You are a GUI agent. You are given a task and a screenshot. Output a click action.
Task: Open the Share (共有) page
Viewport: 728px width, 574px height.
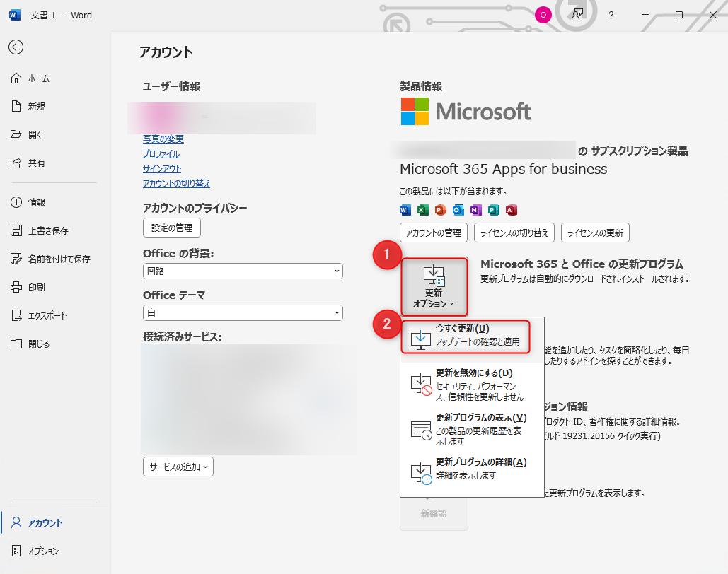point(36,163)
